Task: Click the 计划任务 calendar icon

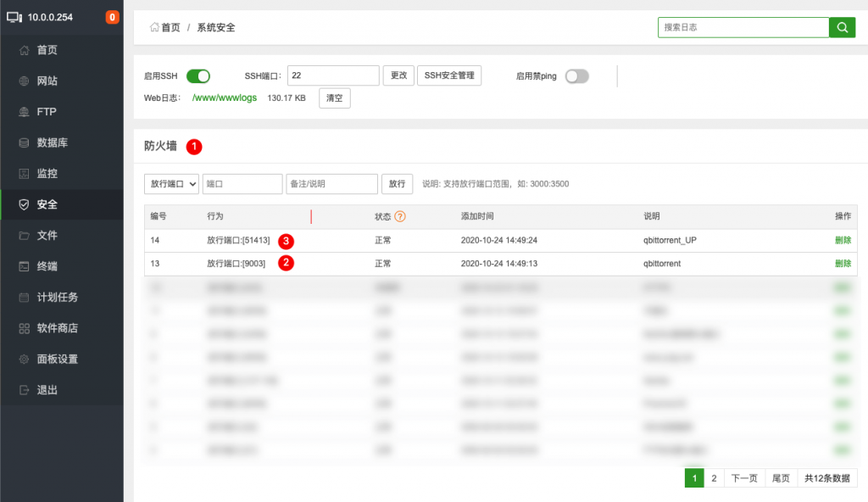Action: (24, 298)
